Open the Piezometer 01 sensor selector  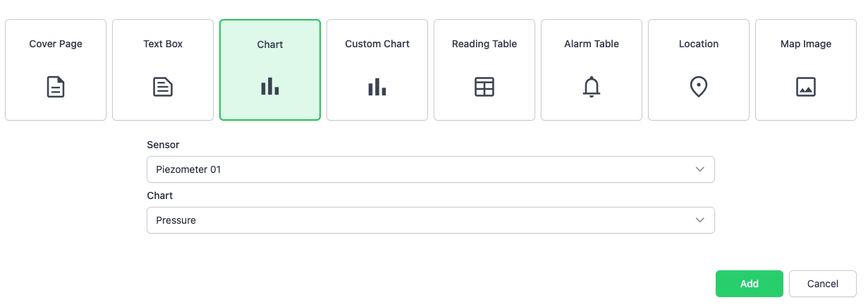coord(423,169)
